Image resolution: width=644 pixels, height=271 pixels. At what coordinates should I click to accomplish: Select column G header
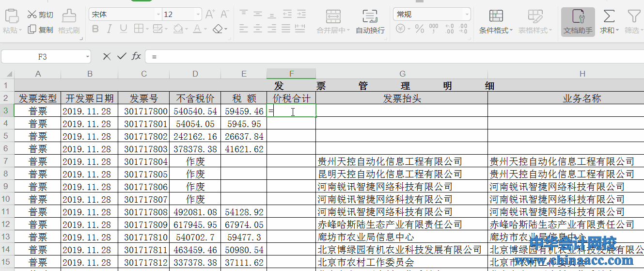[402, 74]
